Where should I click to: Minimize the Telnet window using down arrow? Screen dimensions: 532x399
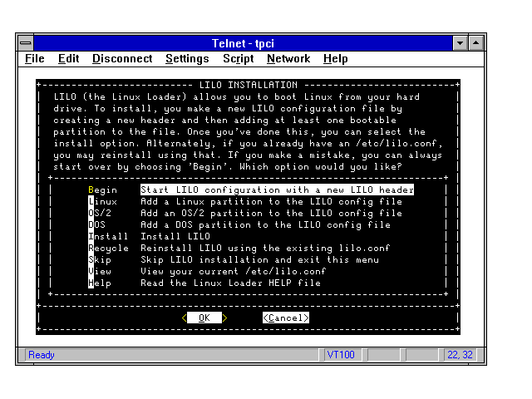[x=460, y=42]
